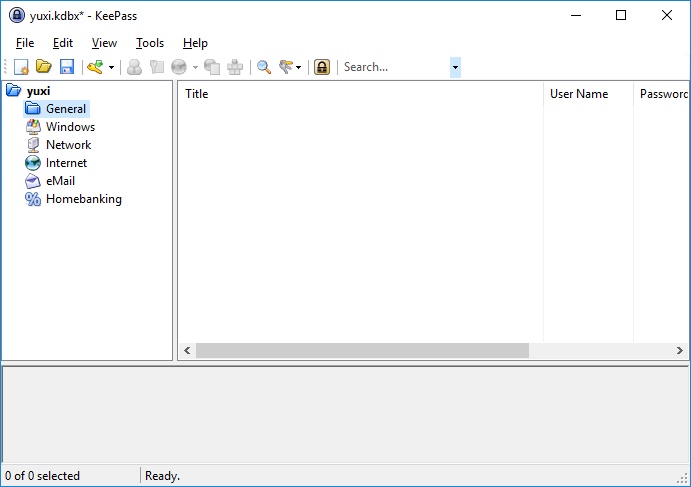691x487 pixels.
Task: Click the Internet globe icon in tree
Action: 33,163
